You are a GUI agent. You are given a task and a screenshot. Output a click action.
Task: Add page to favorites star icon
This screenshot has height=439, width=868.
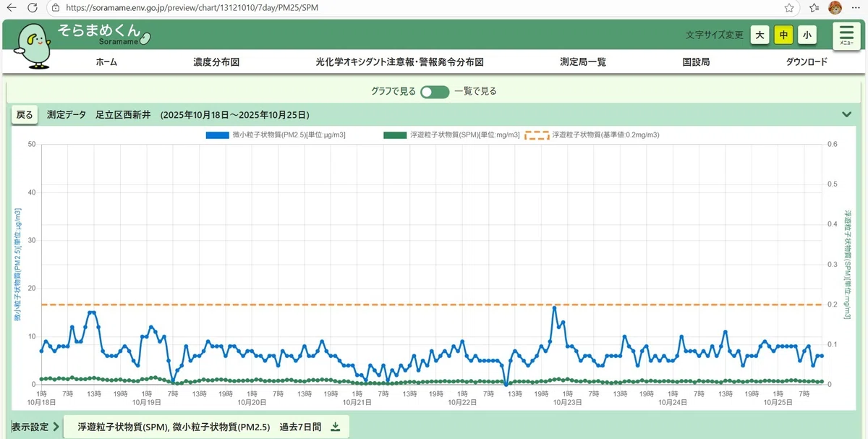point(789,7)
